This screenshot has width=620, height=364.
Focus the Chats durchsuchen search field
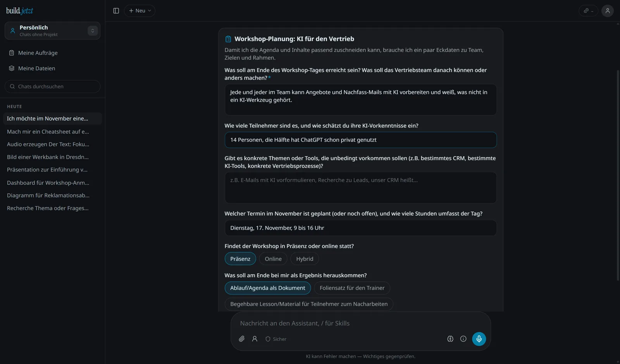(52, 86)
